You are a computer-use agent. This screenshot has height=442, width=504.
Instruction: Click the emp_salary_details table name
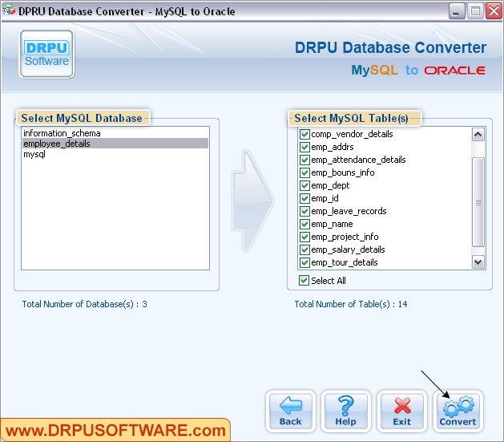pos(348,249)
